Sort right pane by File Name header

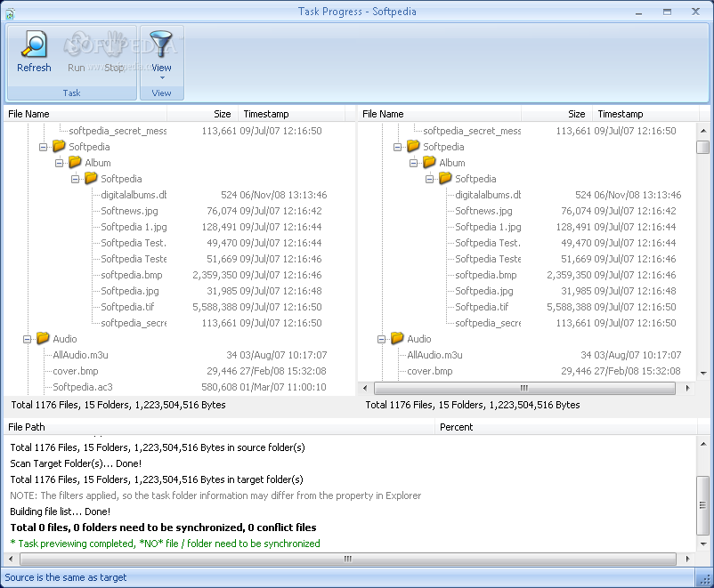440,114
